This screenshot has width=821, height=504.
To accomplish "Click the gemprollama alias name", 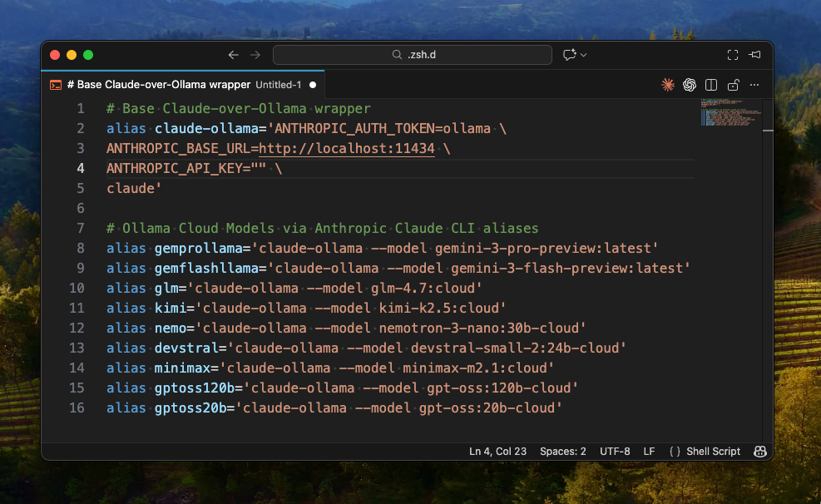I will pos(199,248).
